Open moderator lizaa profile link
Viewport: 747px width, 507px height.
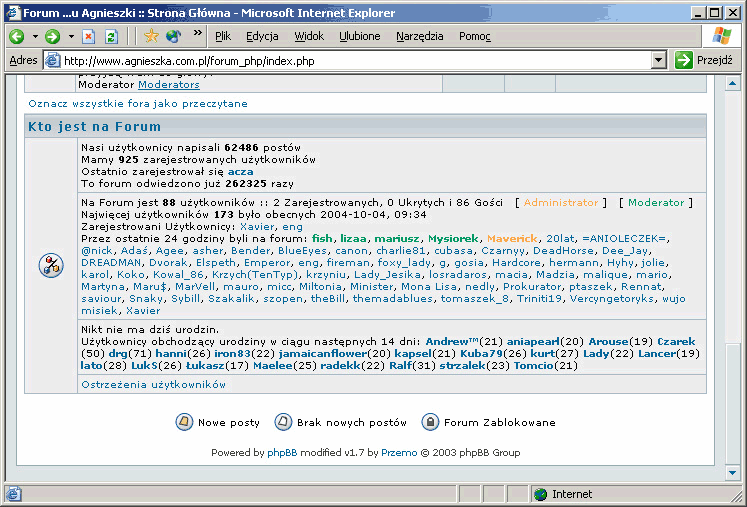click(x=353, y=239)
